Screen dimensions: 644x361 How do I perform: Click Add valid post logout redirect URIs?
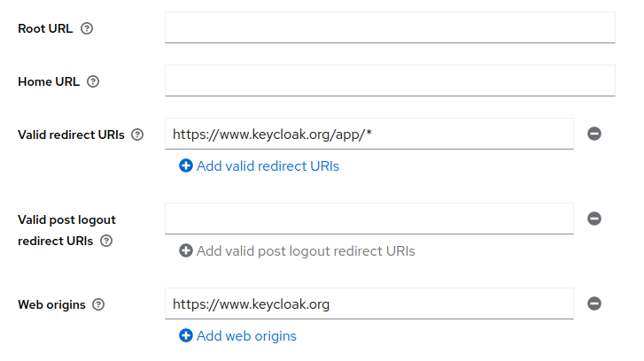tap(306, 250)
